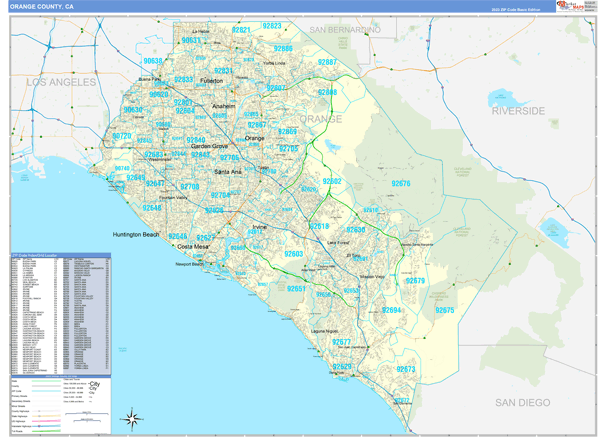This screenshot has height=437, width=600.
Task: Open the ZIP code index table
Action: [x=60, y=312]
